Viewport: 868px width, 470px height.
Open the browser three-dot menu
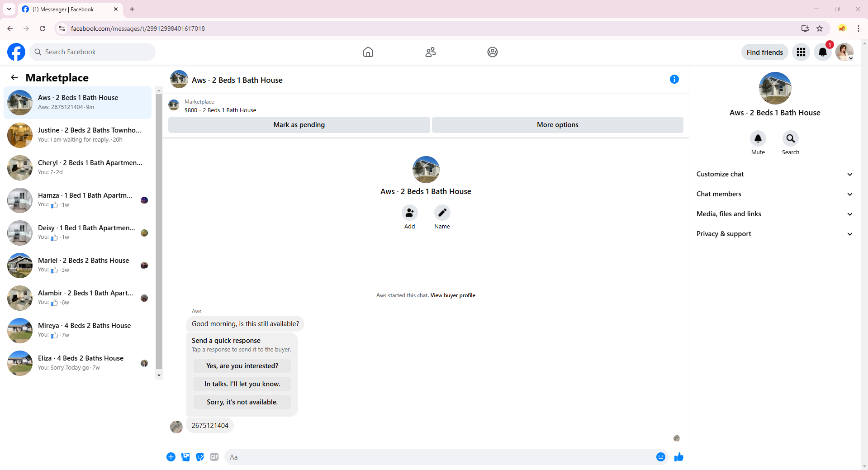[859, 28]
